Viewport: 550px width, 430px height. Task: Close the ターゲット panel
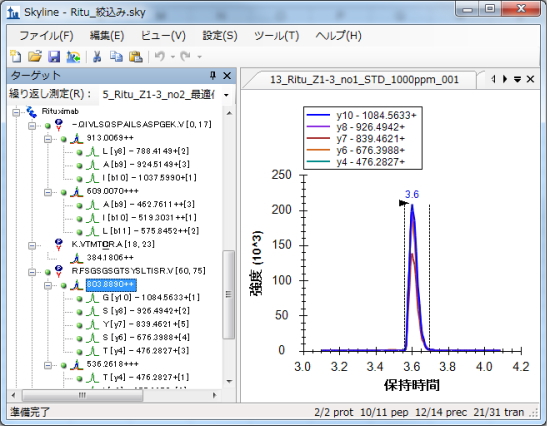pyautogui.click(x=227, y=75)
